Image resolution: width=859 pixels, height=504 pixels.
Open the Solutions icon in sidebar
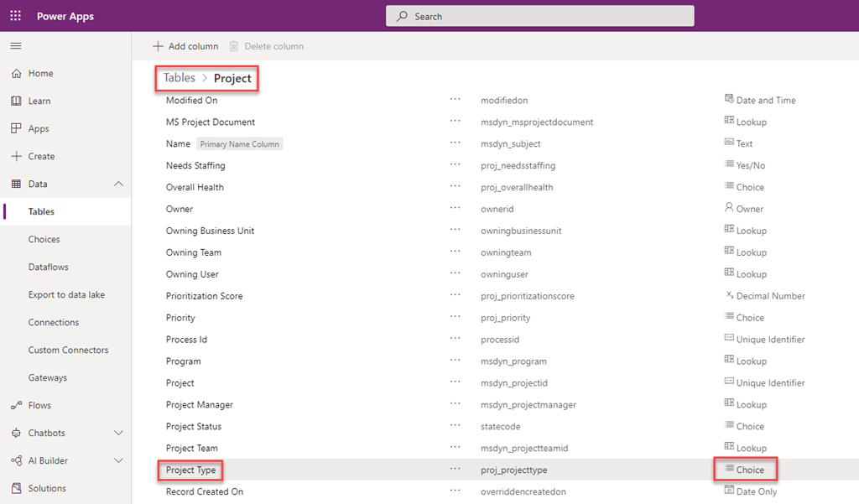[x=16, y=489]
